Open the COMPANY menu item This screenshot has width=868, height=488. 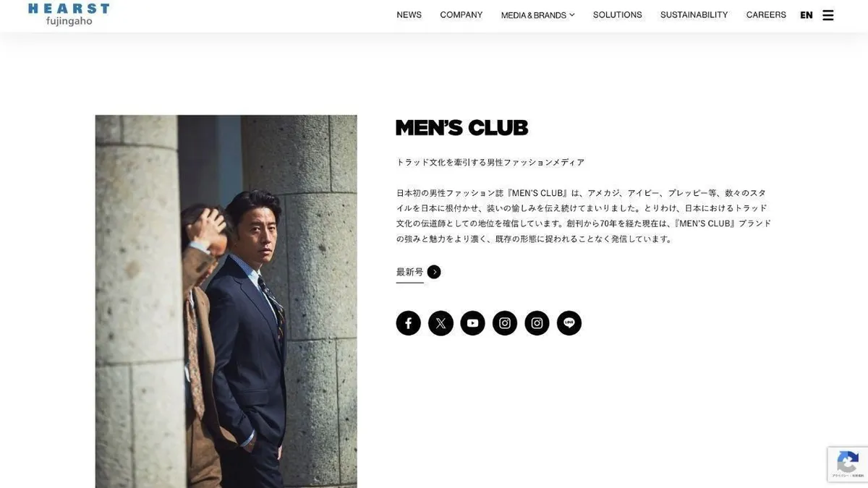461,14
